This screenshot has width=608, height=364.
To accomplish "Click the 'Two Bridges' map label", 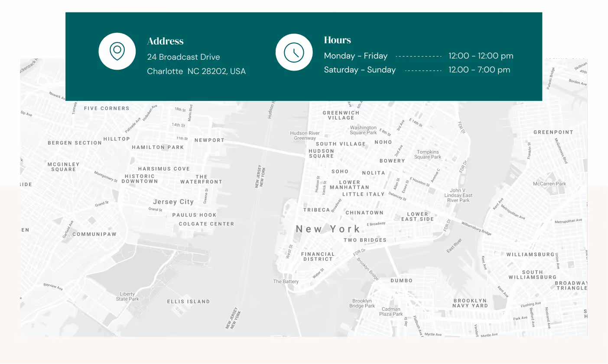I will pos(365,240).
